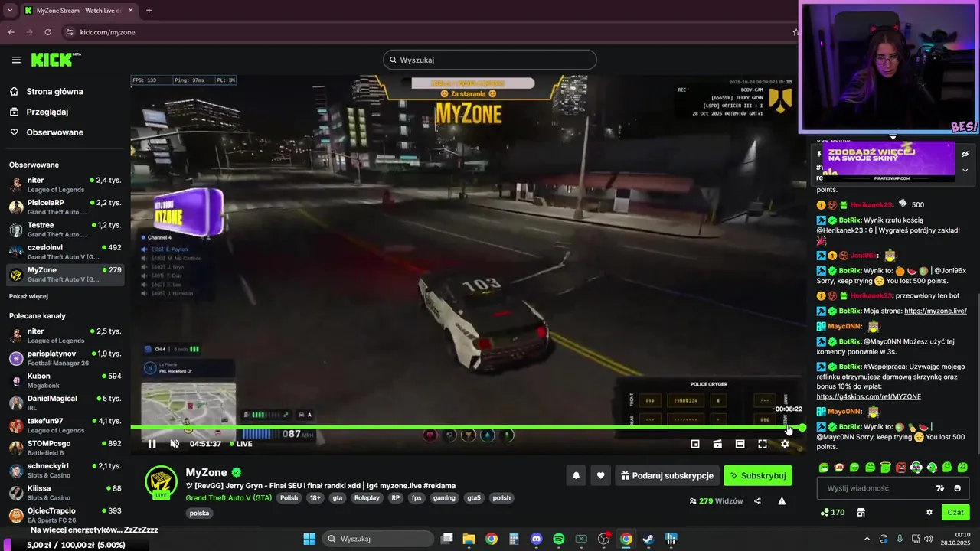
Task: Click the KICK logo
Action: (x=55, y=60)
